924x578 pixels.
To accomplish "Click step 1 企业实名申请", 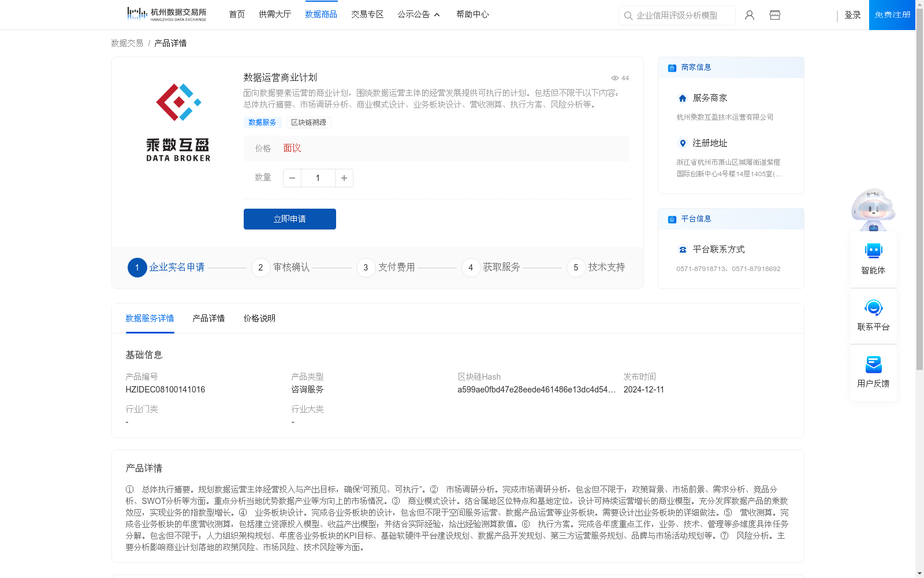I will (x=166, y=268).
